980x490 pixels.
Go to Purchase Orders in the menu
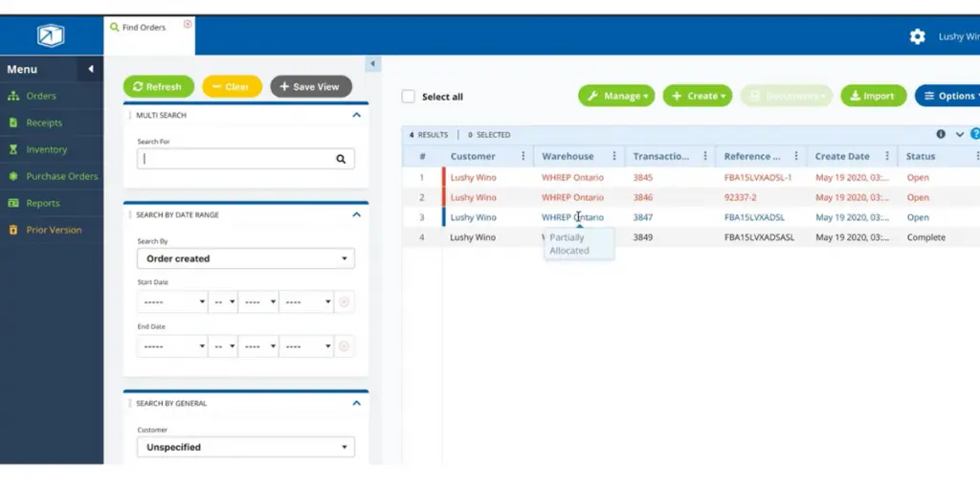[61, 176]
